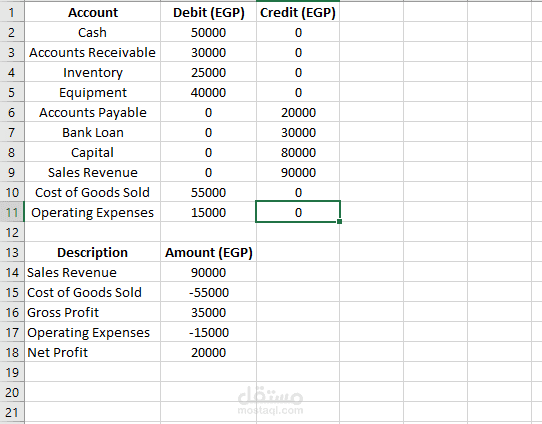Select the Cash account cell
The width and height of the screenshot is (542, 424).
tap(93, 32)
